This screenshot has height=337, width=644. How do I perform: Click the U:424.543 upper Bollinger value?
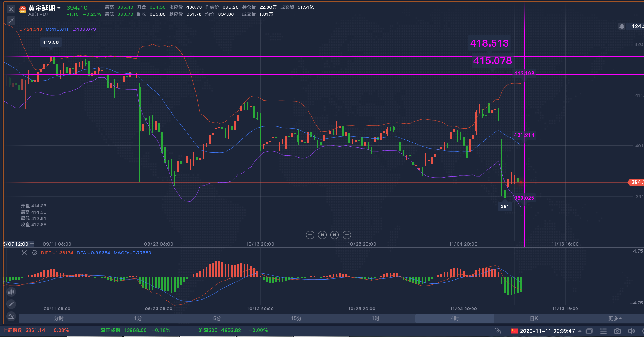pos(30,29)
